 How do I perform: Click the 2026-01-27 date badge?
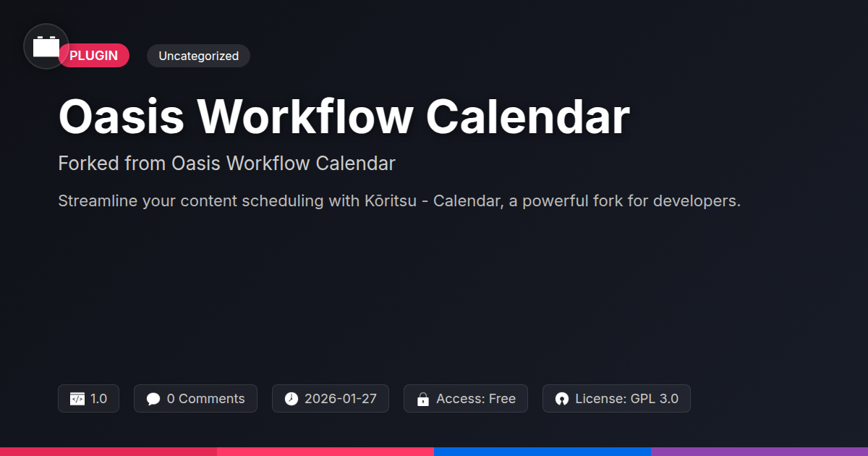340,399
